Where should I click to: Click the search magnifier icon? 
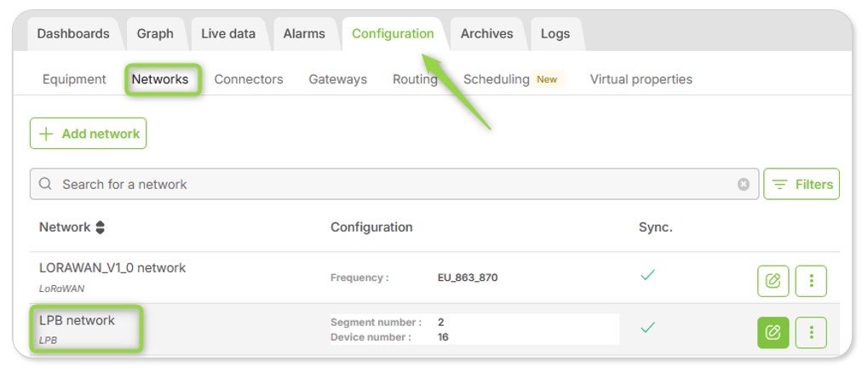[45, 184]
